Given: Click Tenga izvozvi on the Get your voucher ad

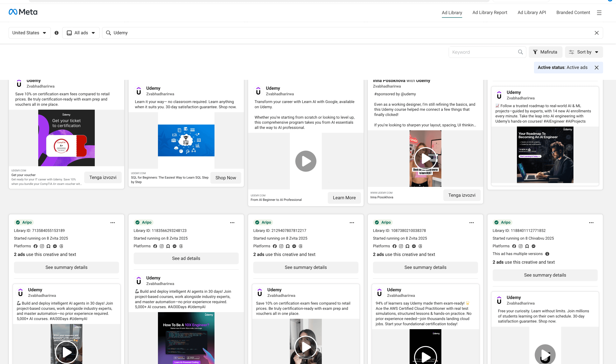Looking at the screenshot, I should (x=103, y=177).
